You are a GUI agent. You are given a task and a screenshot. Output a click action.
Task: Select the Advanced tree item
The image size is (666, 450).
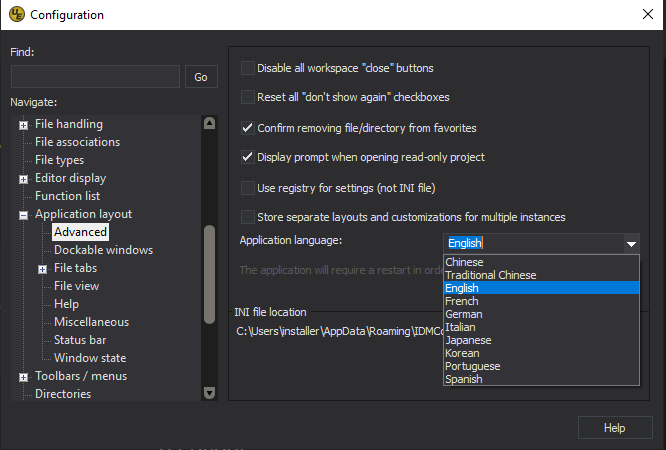tap(80, 232)
